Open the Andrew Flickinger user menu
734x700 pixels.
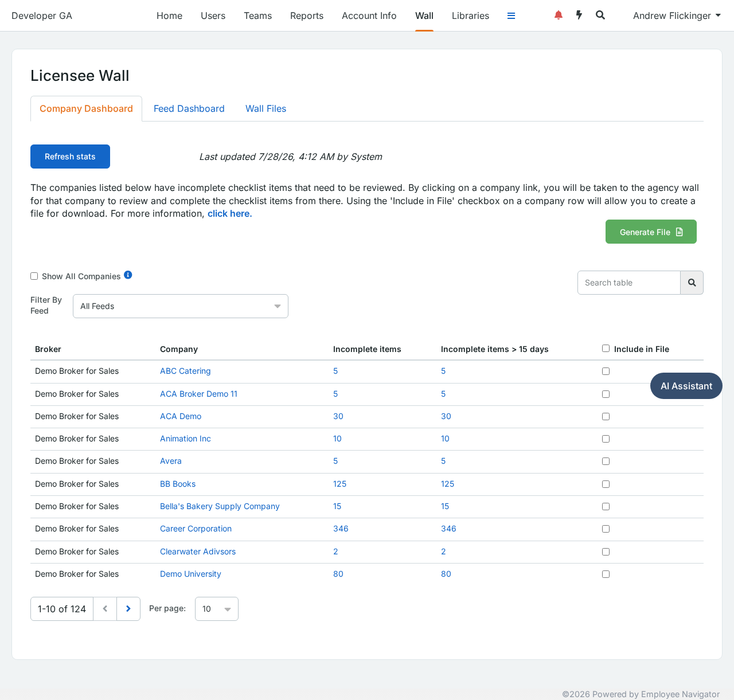(x=677, y=15)
